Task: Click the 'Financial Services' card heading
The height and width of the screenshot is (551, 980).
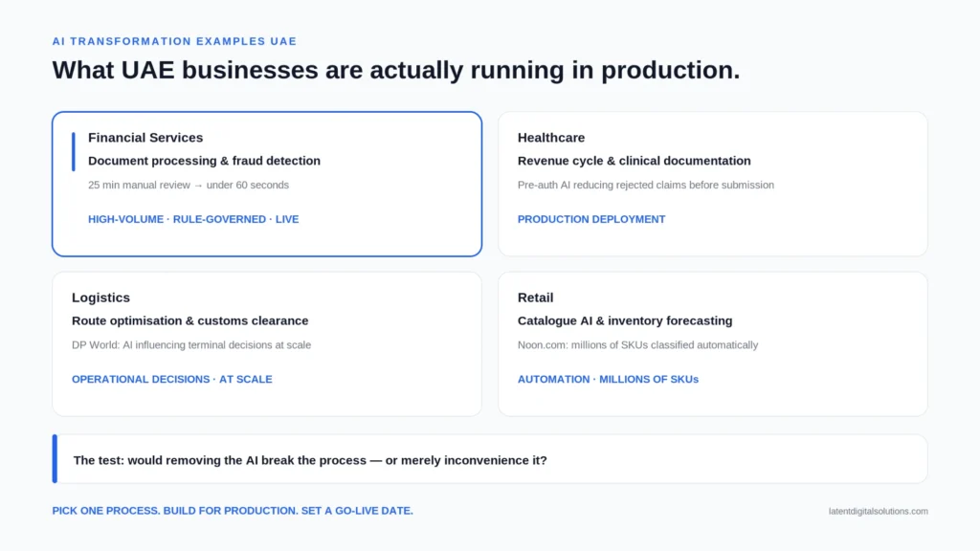Action: 145,138
